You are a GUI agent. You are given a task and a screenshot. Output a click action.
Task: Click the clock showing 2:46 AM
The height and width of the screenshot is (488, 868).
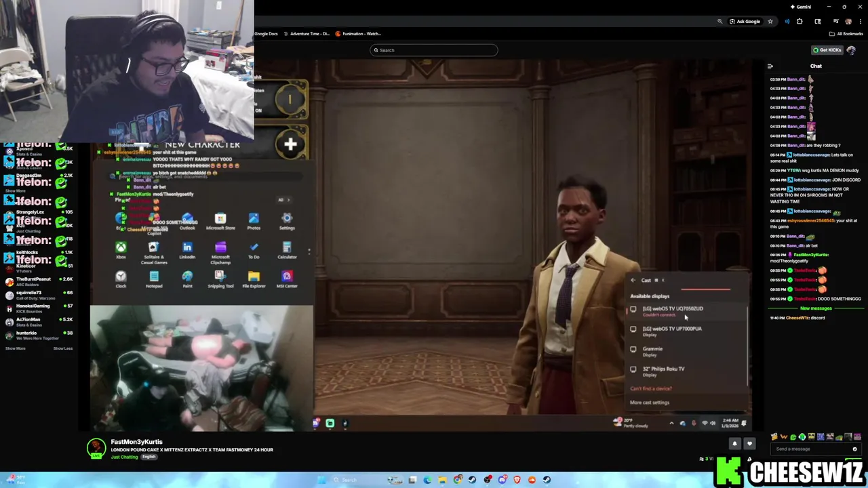click(x=730, y=423)
